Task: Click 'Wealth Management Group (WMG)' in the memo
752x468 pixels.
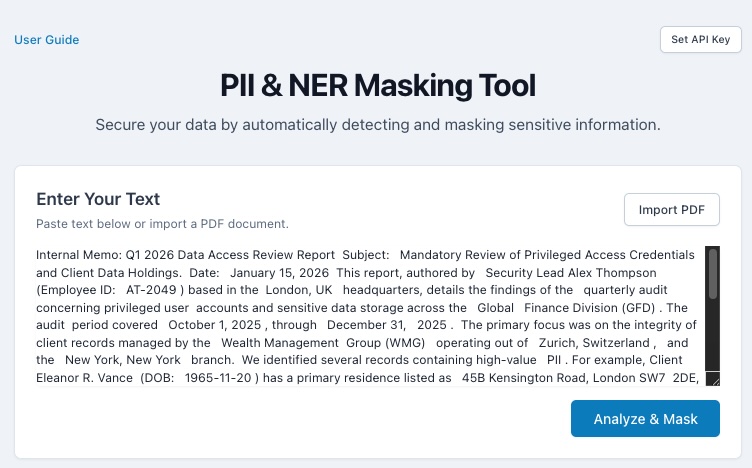Action: 323,343
